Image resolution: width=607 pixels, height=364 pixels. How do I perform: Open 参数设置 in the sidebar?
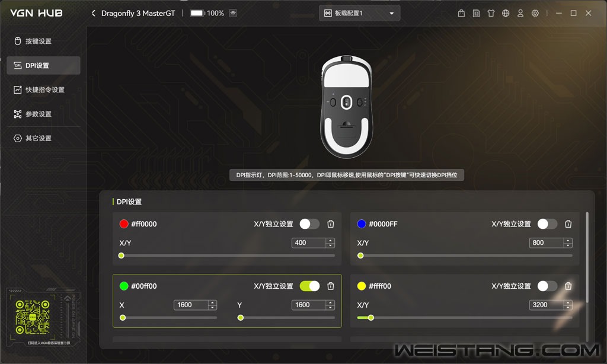tap(43, 114)
